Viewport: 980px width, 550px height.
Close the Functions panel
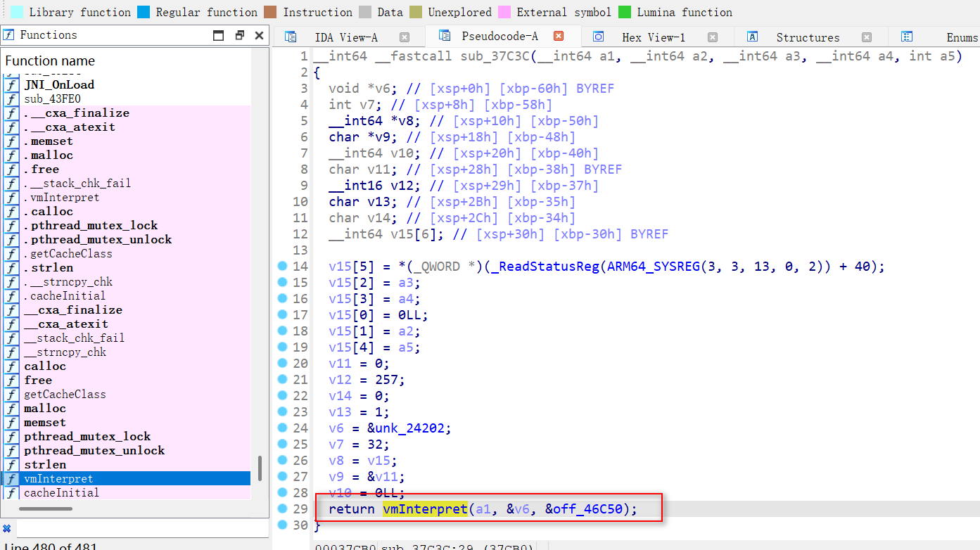(259, 35)
